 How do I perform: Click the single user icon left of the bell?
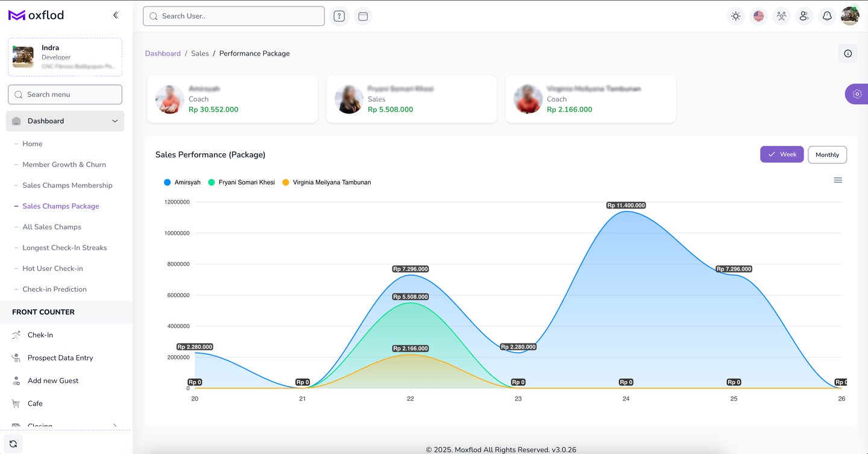click(x=804, y=16)
